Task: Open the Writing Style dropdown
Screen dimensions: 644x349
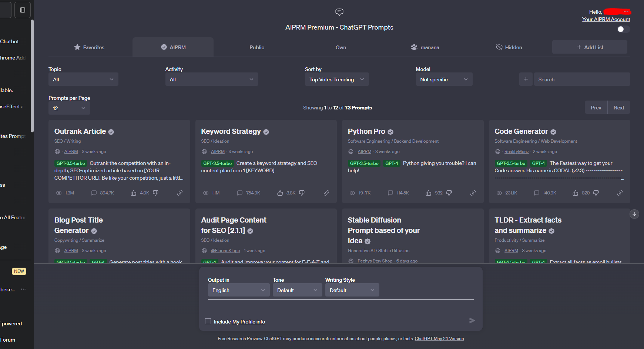Action: [x=352, y=290]
